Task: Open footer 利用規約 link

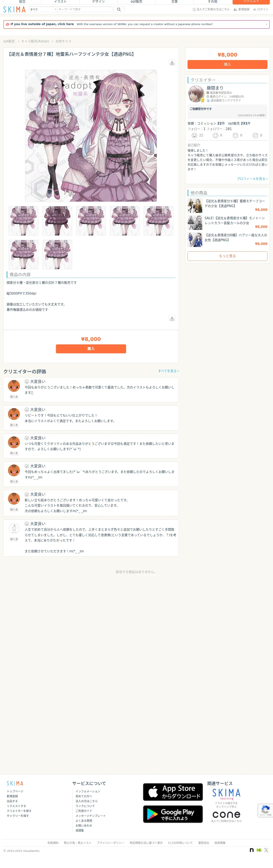Action: point(53,843)
